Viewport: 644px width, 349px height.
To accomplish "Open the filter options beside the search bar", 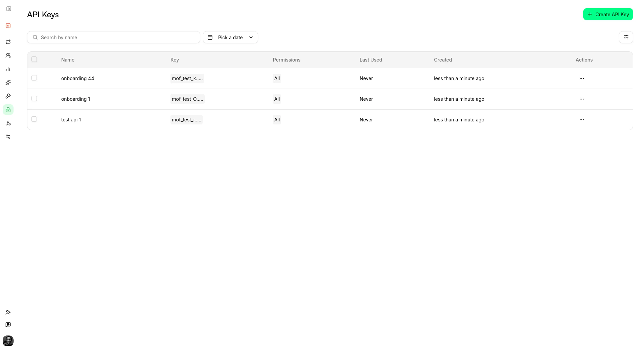I will pos(626,37).
